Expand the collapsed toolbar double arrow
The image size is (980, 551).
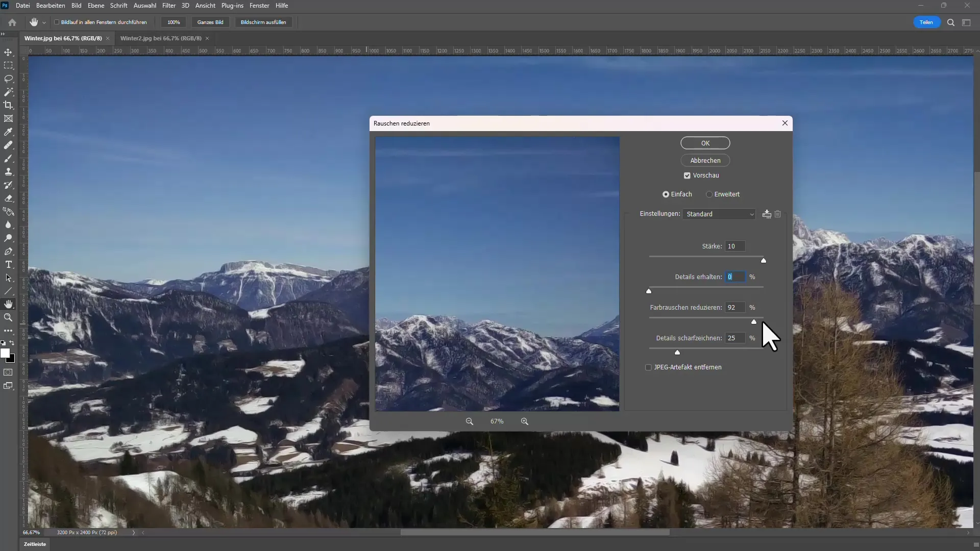pos(3,34)
